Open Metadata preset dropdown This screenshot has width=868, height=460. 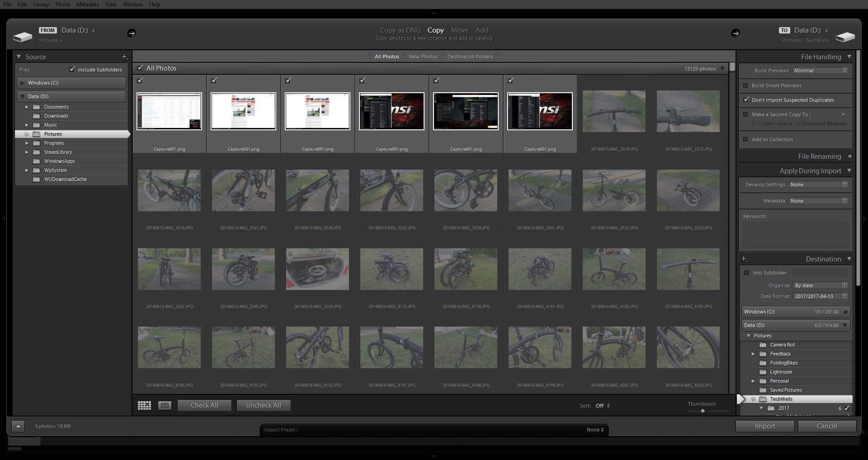(x=818, y=201)
